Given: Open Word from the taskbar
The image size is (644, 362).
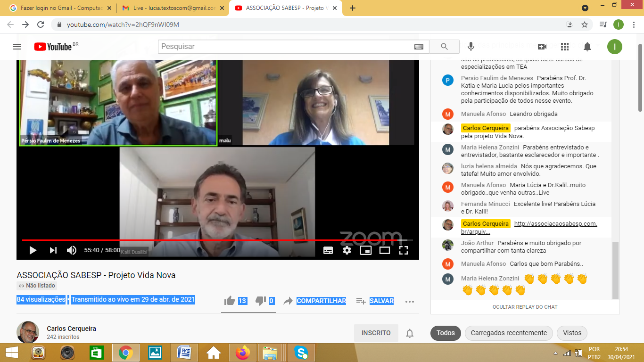Looking at the screenshot, I should pyautogui.click(x=184, y=353).
